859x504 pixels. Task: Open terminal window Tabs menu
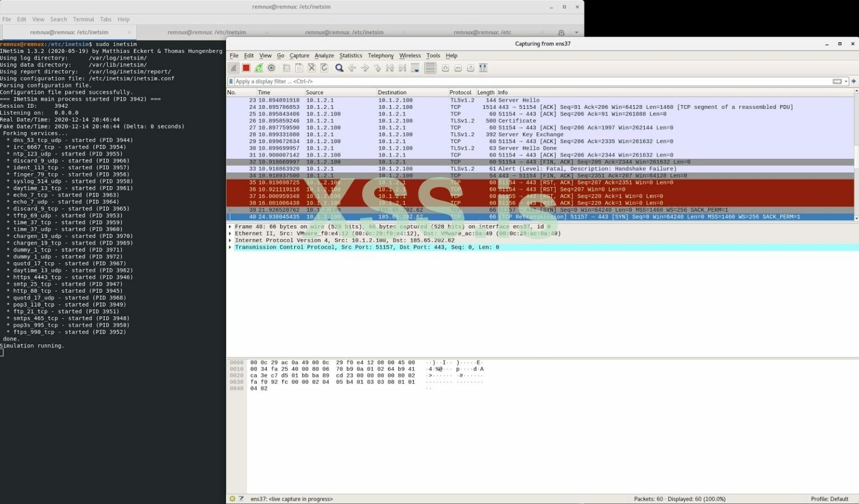tap(106, 19)
